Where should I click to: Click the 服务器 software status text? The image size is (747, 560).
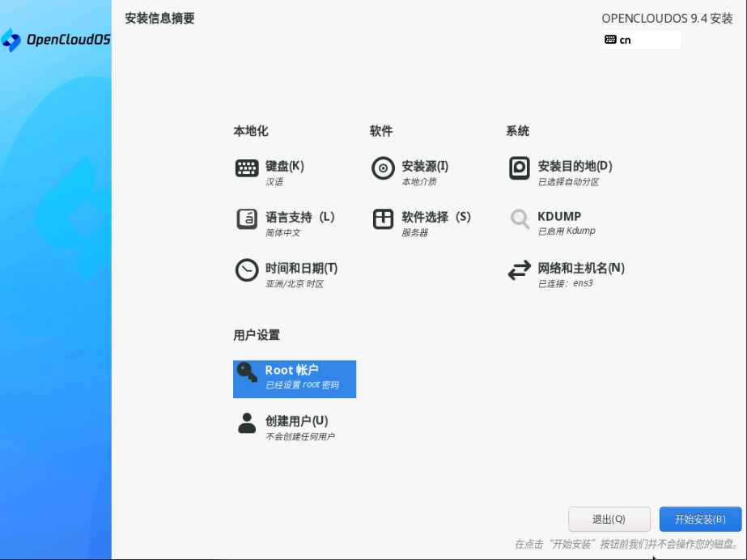point(415,233)
